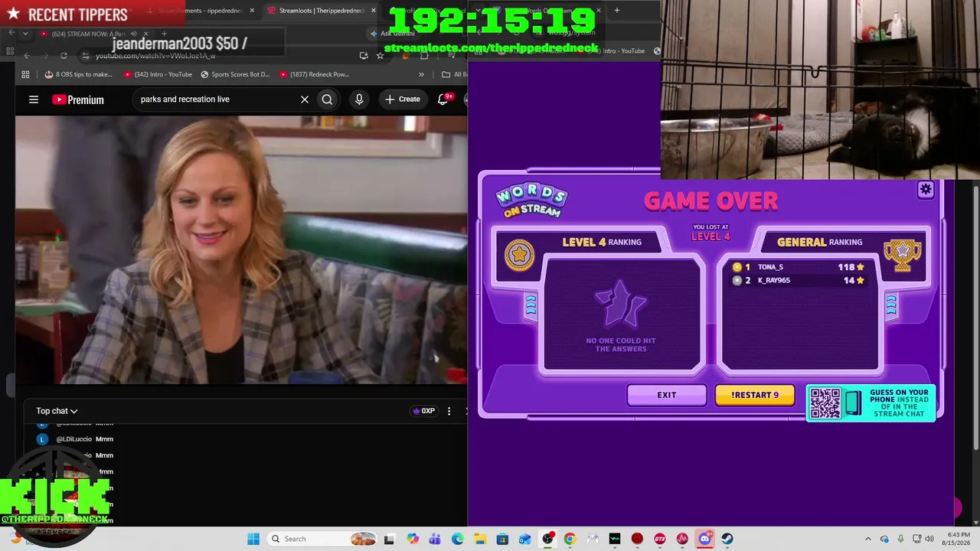
Task: Close the Streamloots tab
Action: pos(373,11)
